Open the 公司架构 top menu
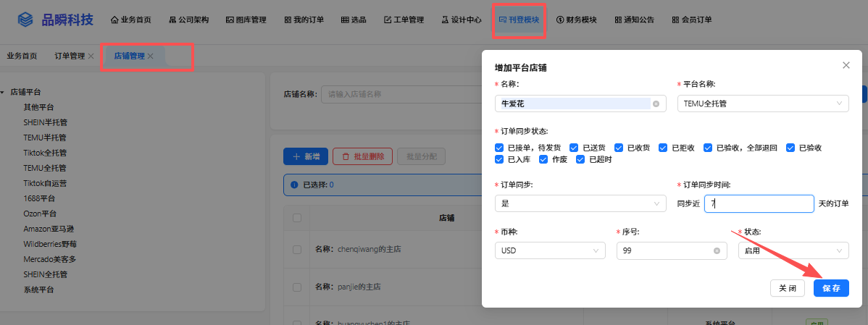The image size is (868, 325). [189, 20]
